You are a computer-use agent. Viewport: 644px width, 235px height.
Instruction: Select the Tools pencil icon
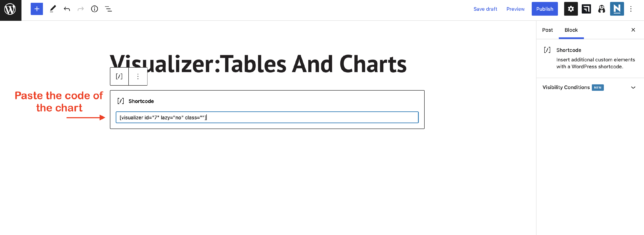coord(53,9)
